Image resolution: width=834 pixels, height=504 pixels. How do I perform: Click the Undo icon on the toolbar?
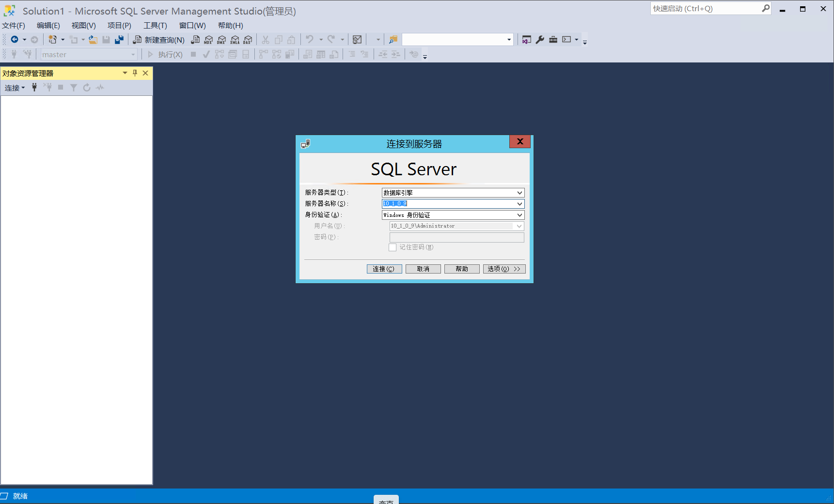click(x=310, y=39)
